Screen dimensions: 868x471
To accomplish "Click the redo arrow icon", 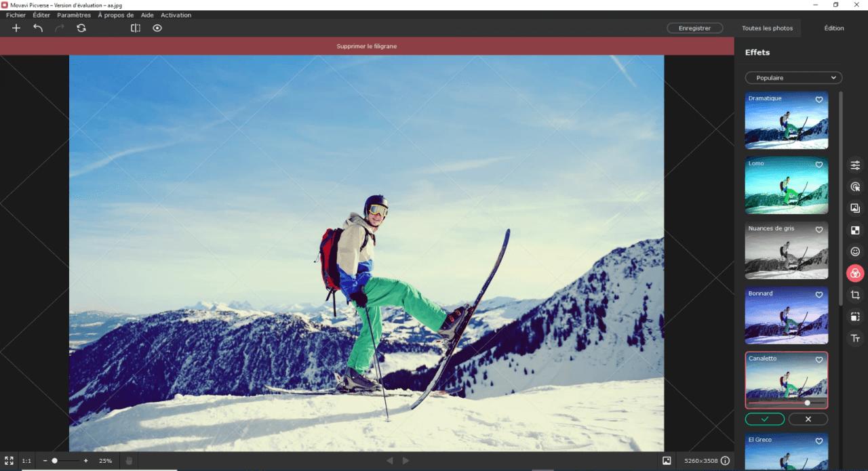I will click(60, 28).
